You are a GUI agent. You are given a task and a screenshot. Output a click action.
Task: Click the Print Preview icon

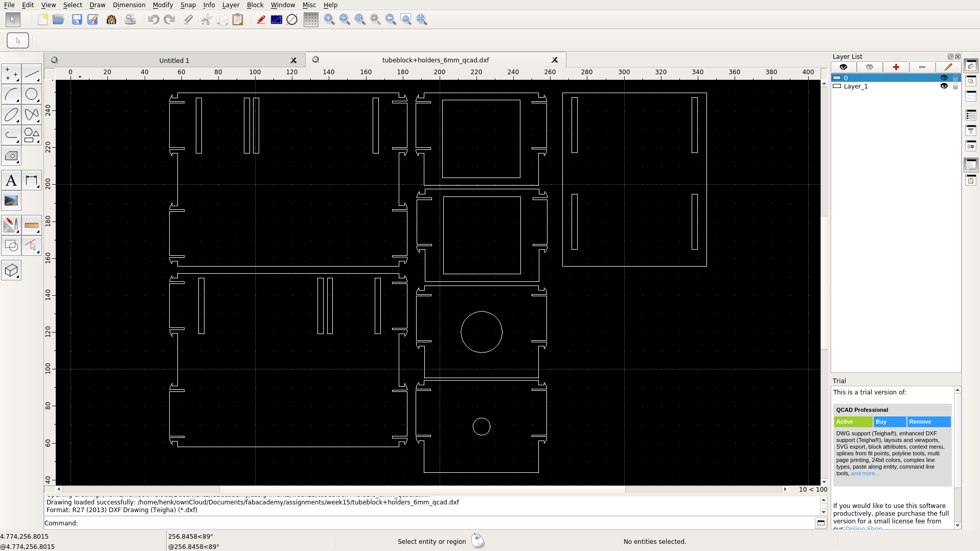[x=130, y=19]
